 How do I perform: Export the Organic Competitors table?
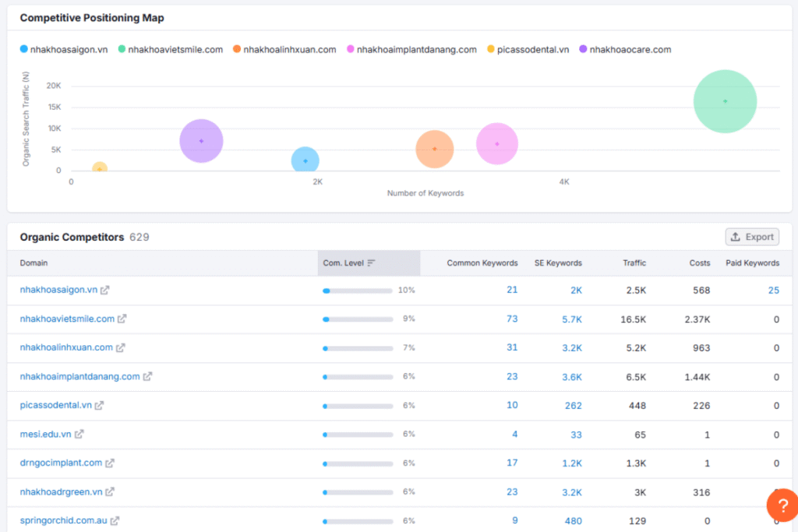click(751, 237)
